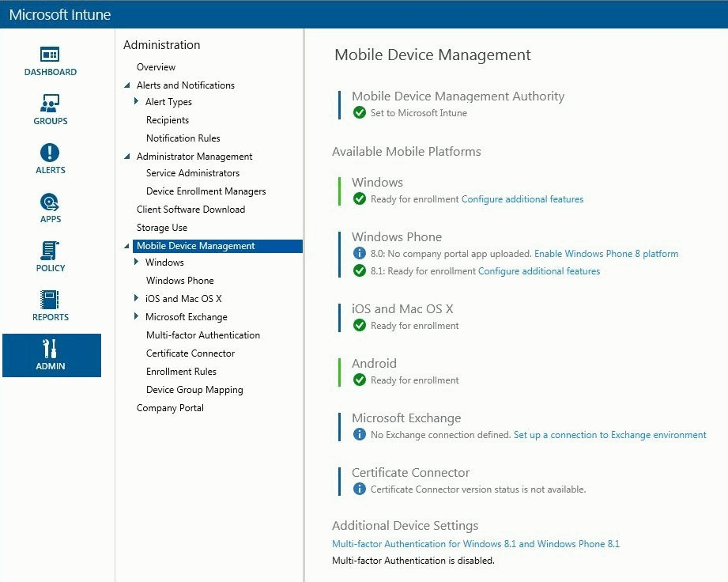The width and height of the screenshot is (728, 582).
Task: Click blue info icon beside Windows Phone 8.0 status
Action: (x=360, y=254)
